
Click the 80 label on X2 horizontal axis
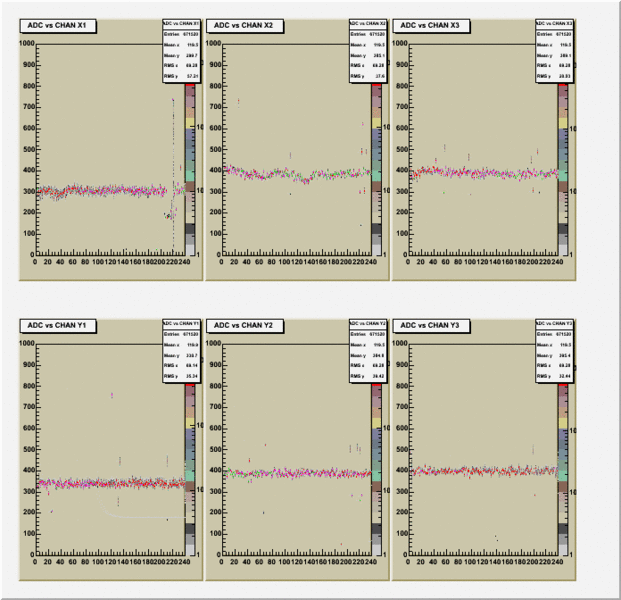272,262
